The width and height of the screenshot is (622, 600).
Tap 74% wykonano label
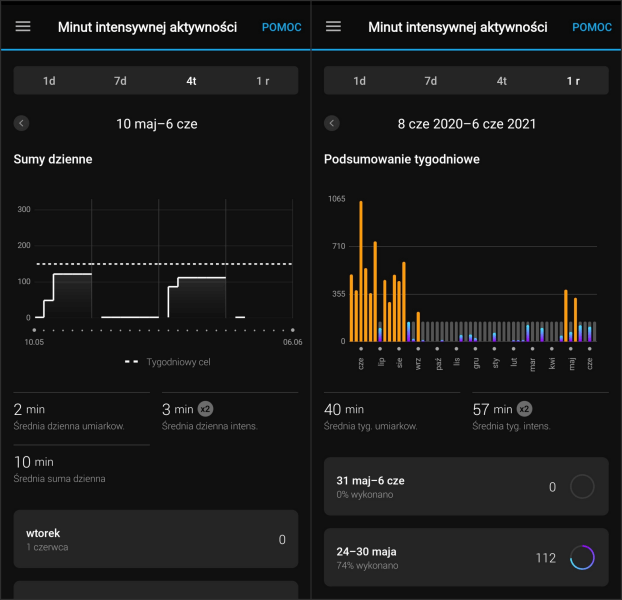tap(367, 565)
